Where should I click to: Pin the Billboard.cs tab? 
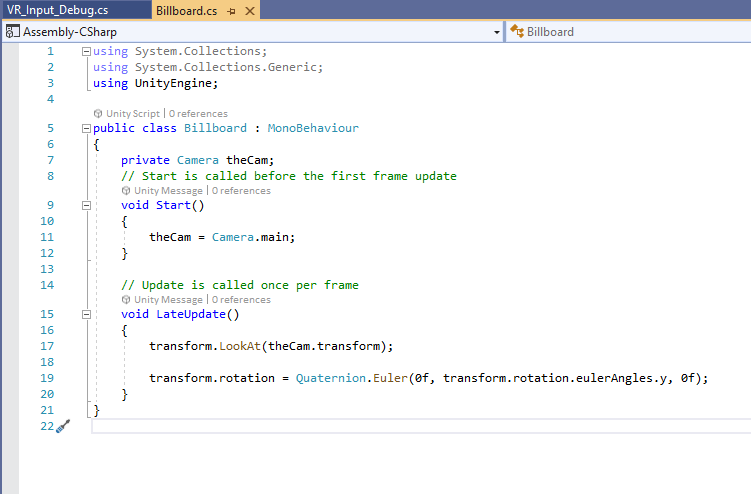coord(231,11)
